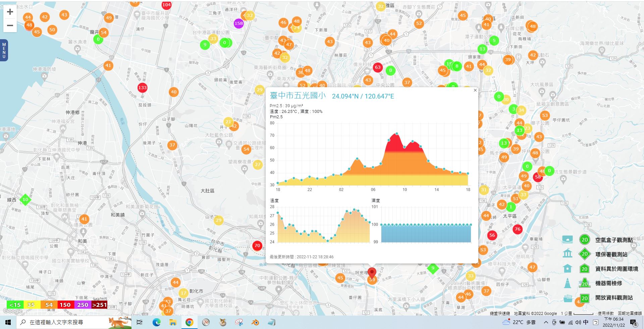The image size is (644, 329).
Task: Click the EPA building legend icon
Action: (568, 253)
